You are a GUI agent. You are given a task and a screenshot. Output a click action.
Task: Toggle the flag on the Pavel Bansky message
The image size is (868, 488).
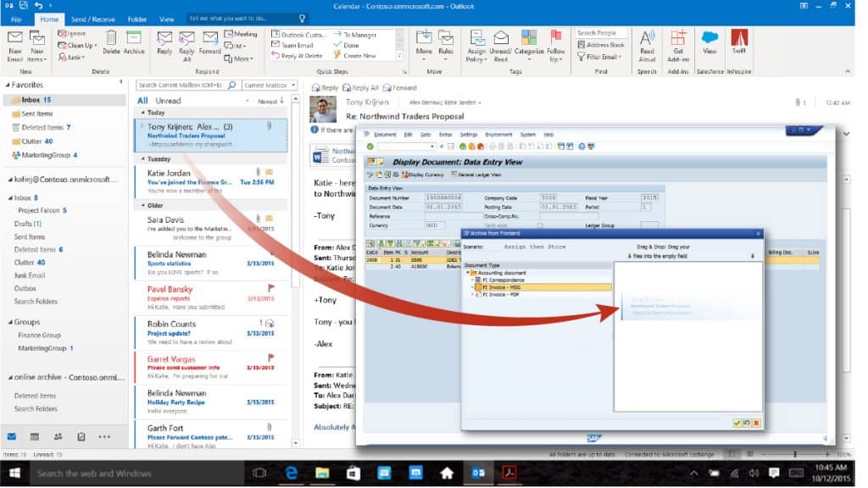[x=271, y=288]
